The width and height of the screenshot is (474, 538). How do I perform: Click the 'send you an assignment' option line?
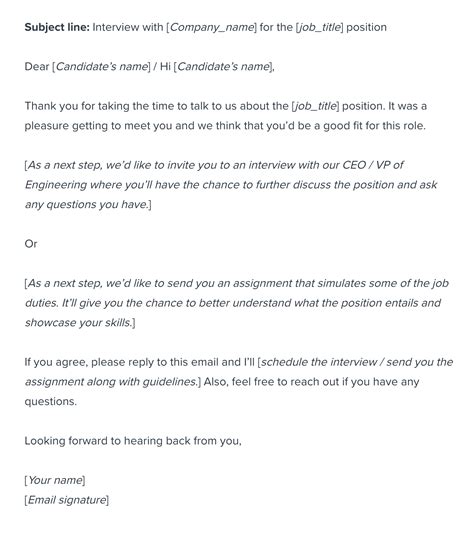[236, 283]
